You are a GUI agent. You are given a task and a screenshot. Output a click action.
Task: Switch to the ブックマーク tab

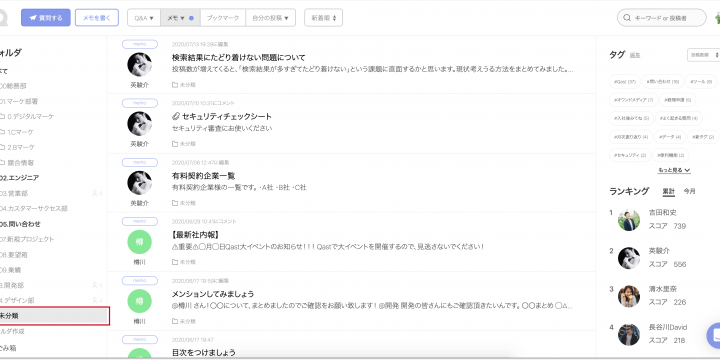pos(223,17)
